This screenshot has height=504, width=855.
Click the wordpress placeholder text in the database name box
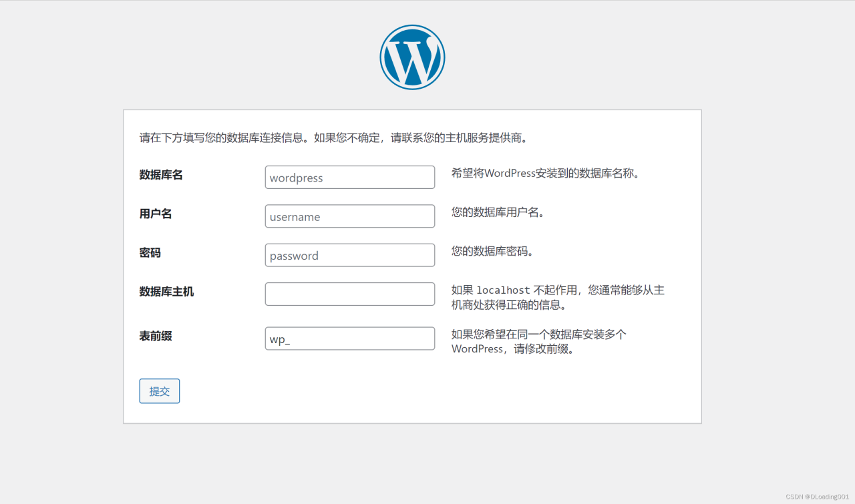pyautogui.click(x=295, y=177)
